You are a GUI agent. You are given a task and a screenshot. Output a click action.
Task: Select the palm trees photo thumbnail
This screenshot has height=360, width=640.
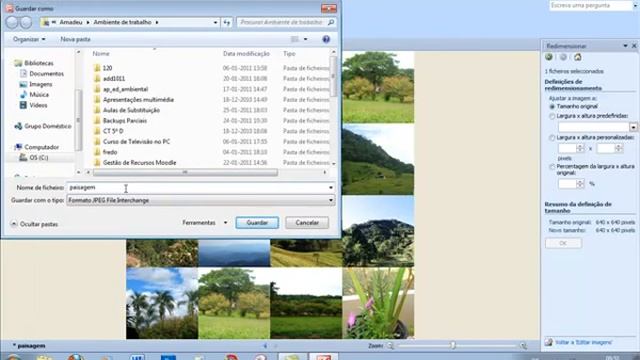[x=162, y=303]
